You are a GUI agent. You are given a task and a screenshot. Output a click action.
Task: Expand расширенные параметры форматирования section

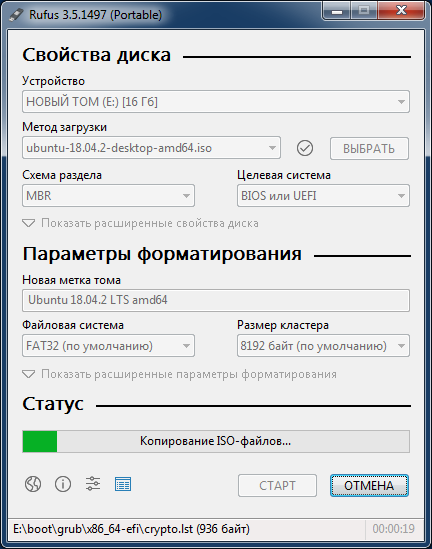179,374
